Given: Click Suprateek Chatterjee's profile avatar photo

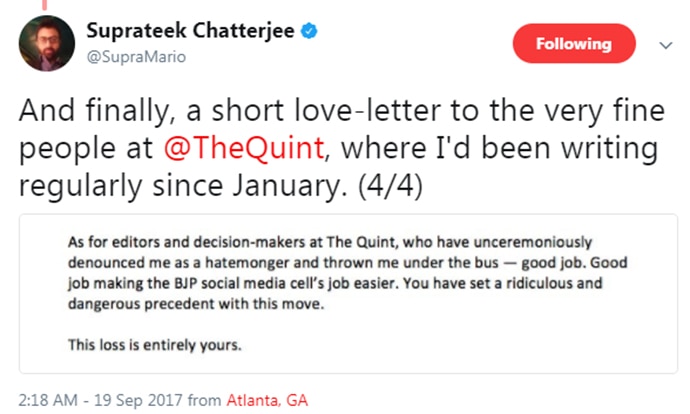Looking at the screenshot, I should [46, 43].
